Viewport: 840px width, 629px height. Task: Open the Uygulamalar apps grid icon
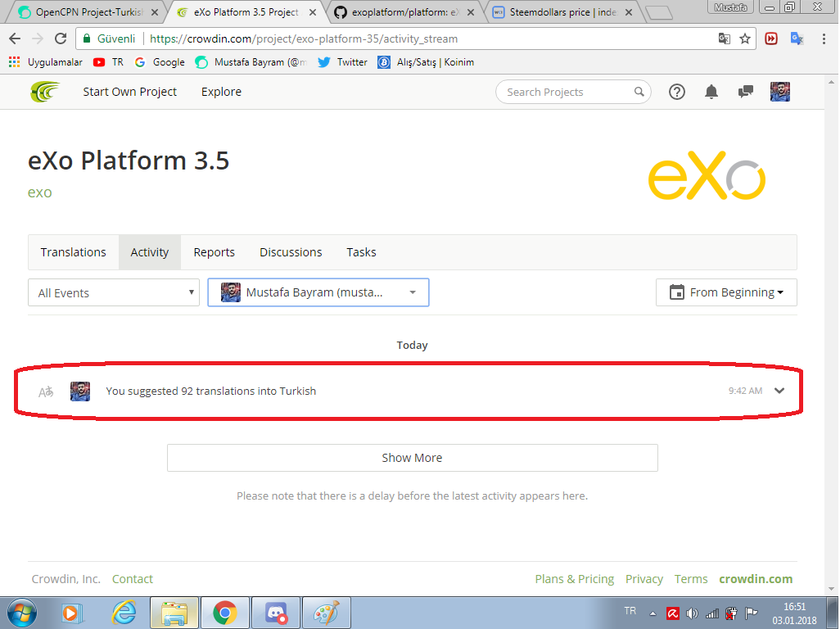click(x=15, y=62)
